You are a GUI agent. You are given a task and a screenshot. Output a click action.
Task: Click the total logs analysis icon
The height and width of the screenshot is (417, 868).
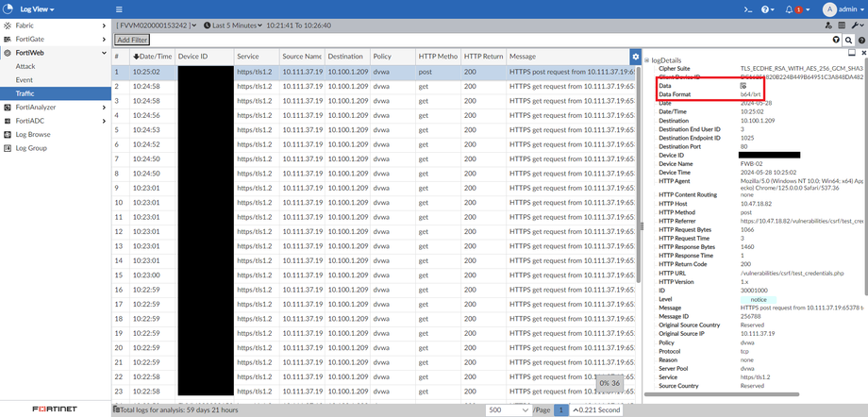tap(116, 409)
